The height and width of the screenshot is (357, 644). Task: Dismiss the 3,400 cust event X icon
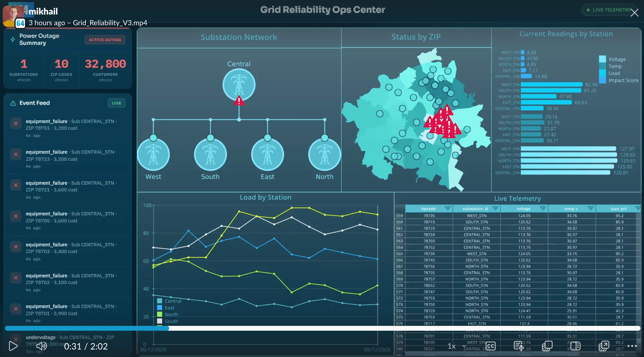pos(16,247)
